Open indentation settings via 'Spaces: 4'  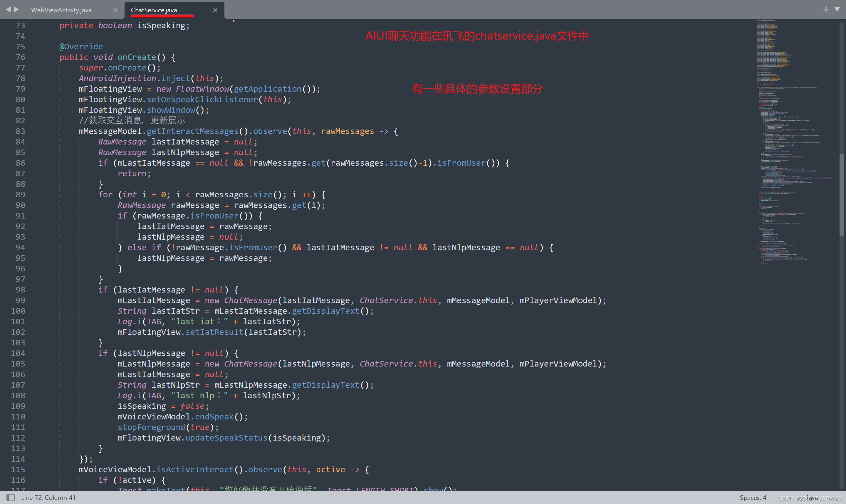(x=753, y=497)
